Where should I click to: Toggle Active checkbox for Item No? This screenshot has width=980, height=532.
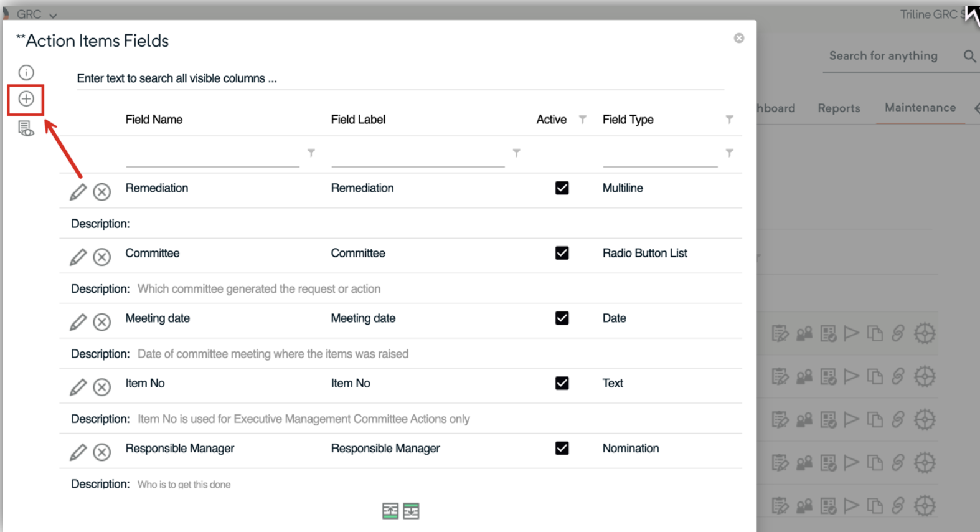point(562,383)
